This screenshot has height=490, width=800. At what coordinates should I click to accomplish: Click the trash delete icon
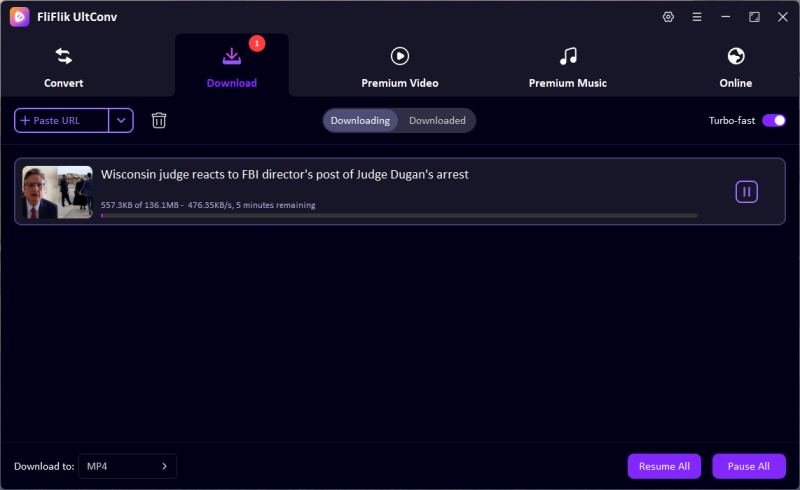click(159, 120)
